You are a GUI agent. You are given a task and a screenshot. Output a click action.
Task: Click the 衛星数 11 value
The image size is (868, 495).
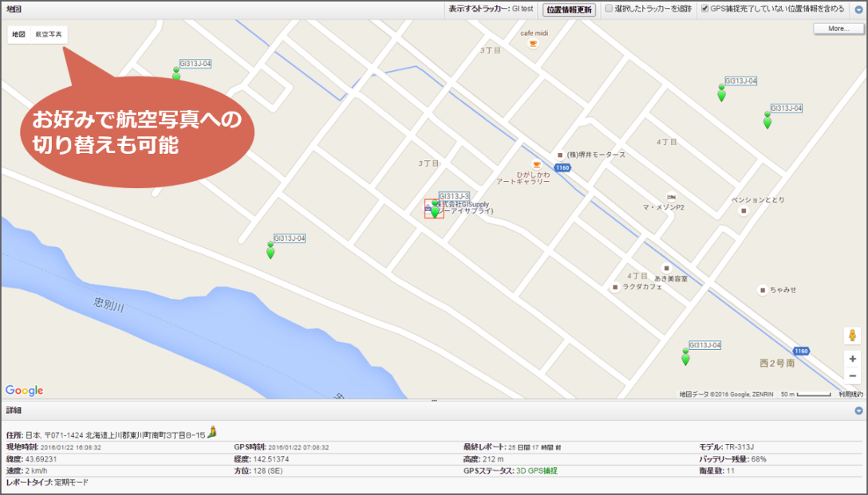click(731, 470)
